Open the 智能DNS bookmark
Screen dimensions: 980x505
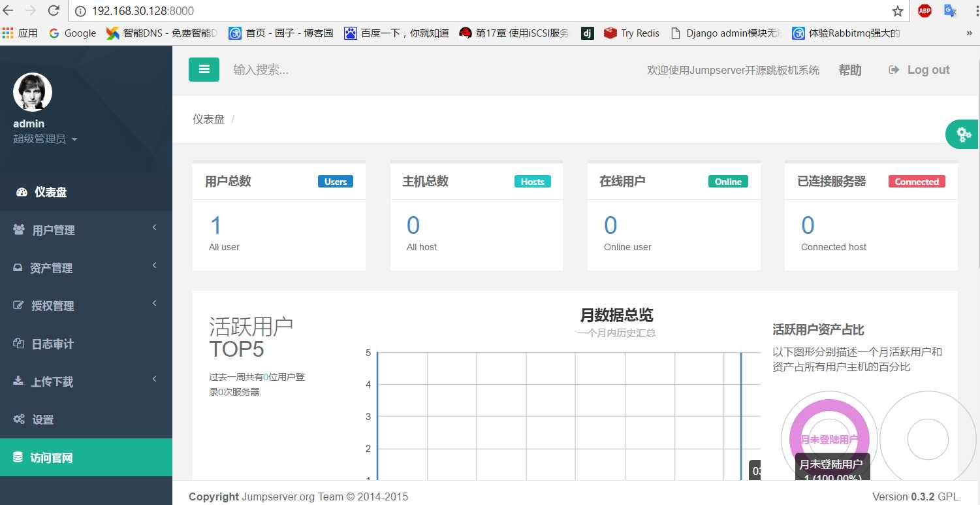pyautogui.click(x=161, y=33)
